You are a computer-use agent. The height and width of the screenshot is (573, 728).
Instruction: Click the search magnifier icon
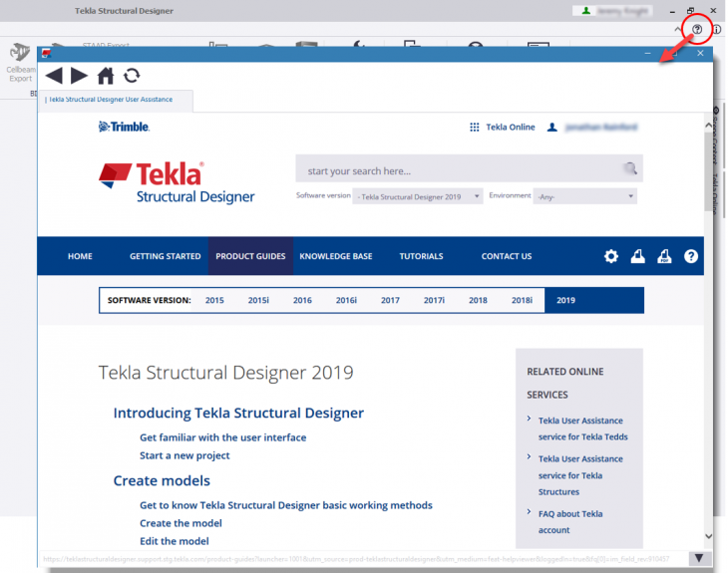pos(630,168)
